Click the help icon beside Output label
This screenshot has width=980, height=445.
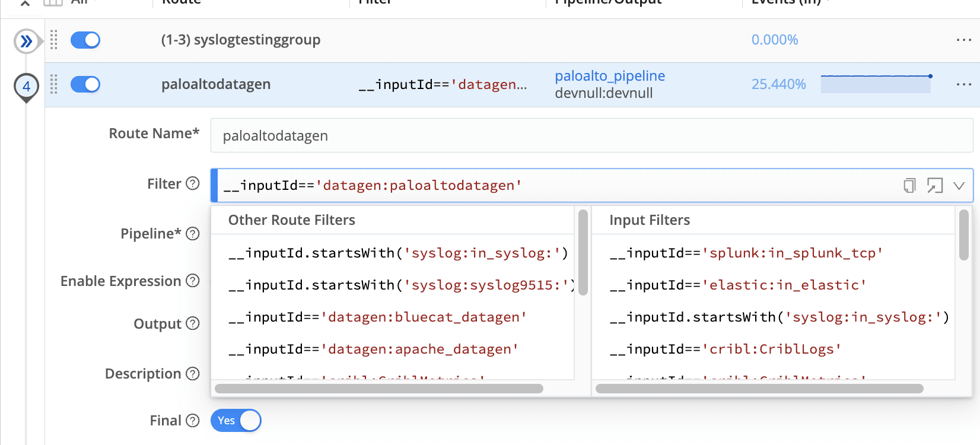tap(193, 323)
